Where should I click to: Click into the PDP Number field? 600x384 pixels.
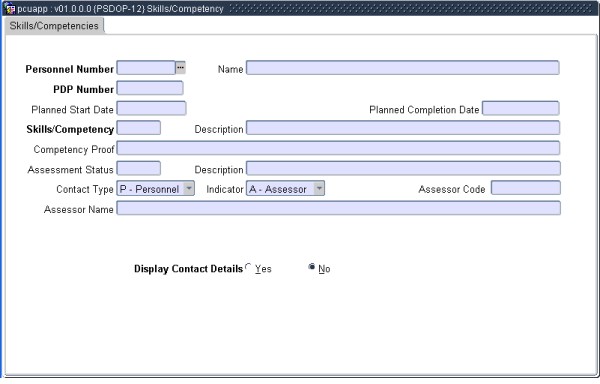pyautogui.click(x=150, y=88)
